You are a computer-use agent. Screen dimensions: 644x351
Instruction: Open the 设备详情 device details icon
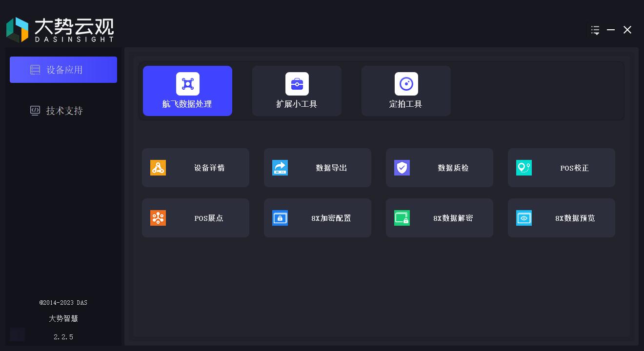tap(158, 168)
